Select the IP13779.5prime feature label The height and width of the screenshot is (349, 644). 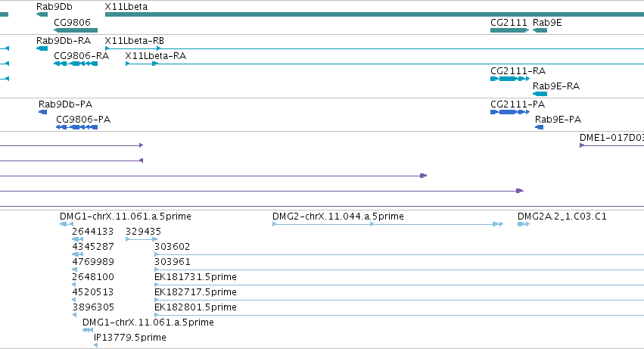130,338
